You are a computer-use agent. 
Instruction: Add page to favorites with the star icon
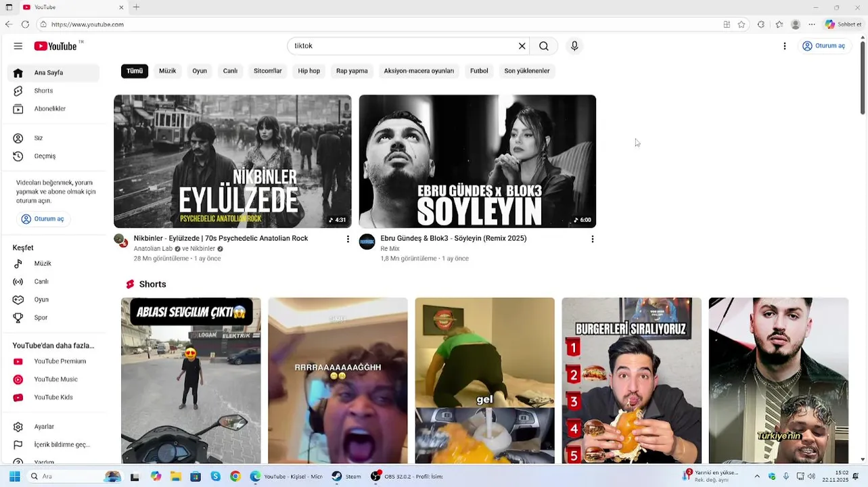point(741,24)
